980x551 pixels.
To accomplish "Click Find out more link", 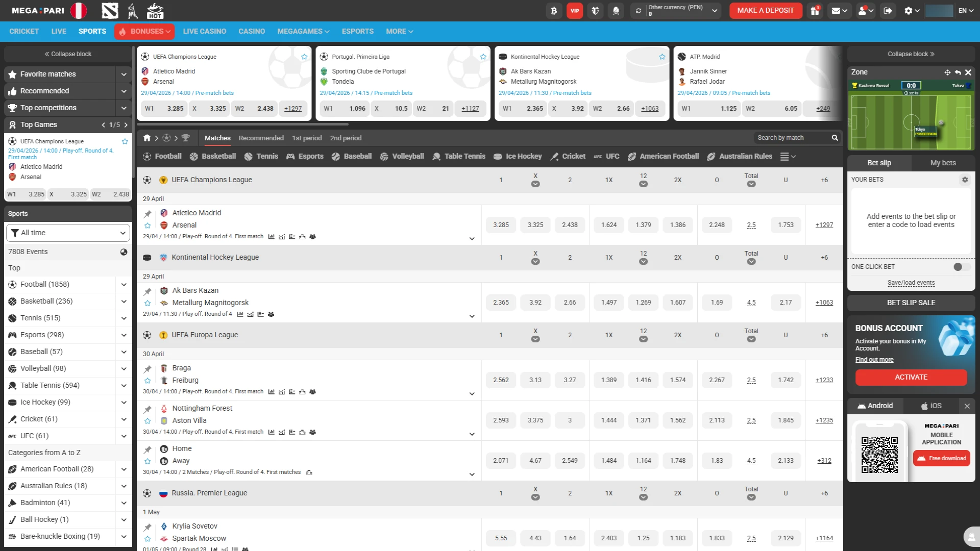I will [874, 360].
